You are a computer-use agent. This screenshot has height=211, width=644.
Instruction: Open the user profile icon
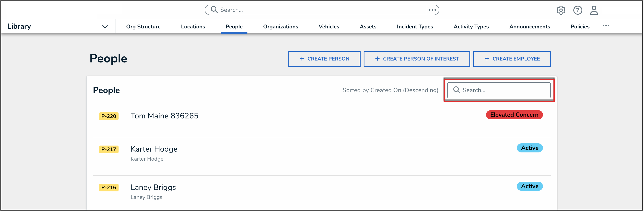coord(594,10)
